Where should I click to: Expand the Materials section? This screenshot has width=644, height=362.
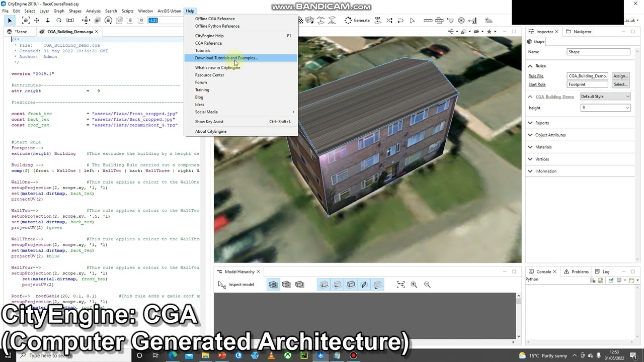[530, 147]
